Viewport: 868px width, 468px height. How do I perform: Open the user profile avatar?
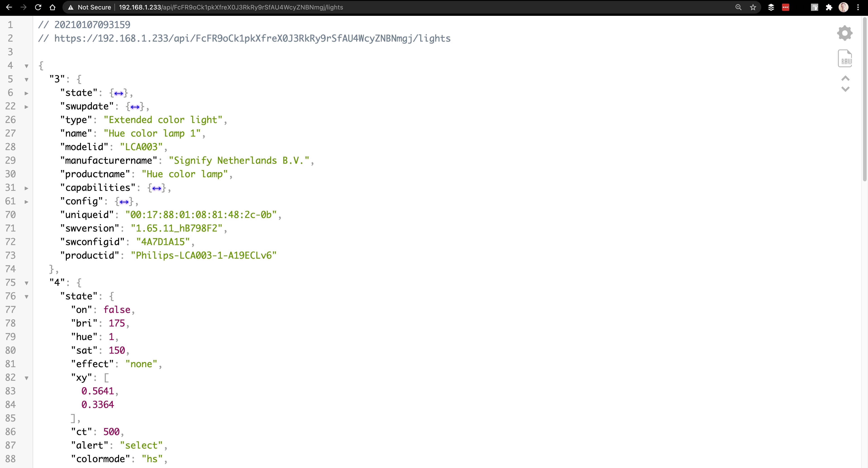pos(843,7)
